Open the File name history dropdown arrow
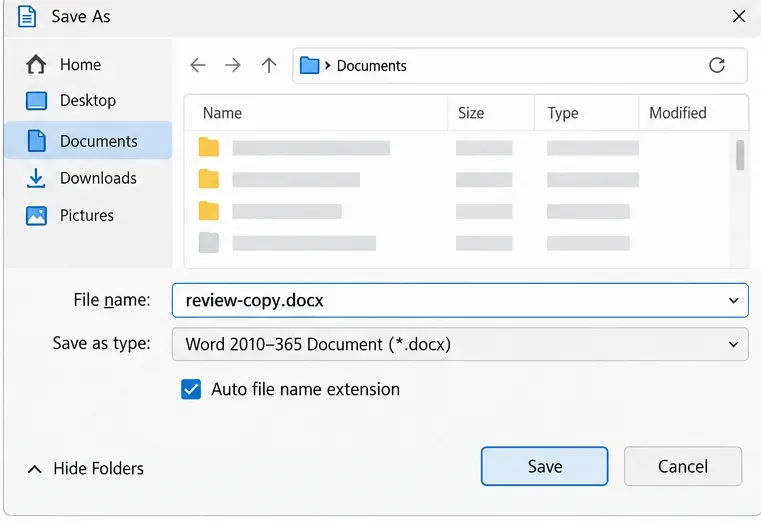 pyautogui.click(x=733, y=301)
